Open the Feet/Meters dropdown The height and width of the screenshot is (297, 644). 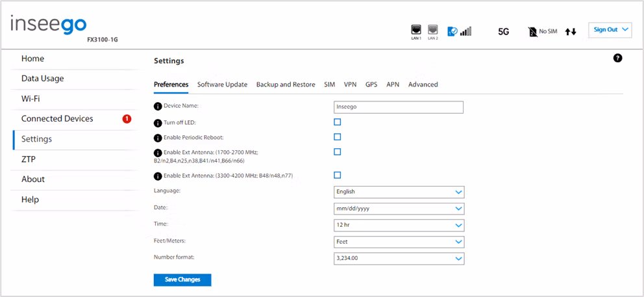coord(399,242)
